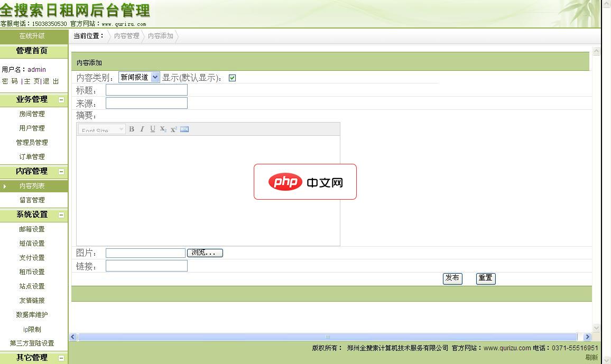The height and width of the screenshot is (364, 611).
Task: Go to 管理首页
Action: [x=32, y=51]
